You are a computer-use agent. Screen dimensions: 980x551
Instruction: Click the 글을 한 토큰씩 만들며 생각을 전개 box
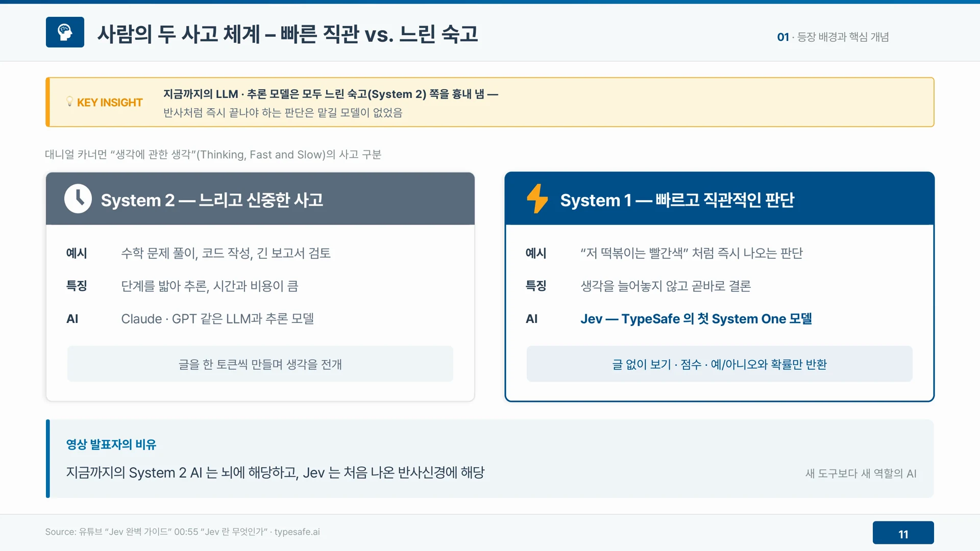click(260, 364)
